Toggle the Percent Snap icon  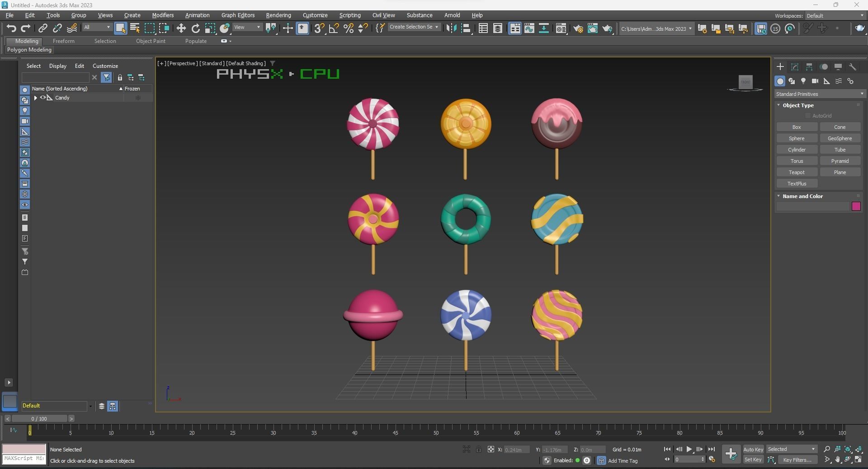pos(349,28)
